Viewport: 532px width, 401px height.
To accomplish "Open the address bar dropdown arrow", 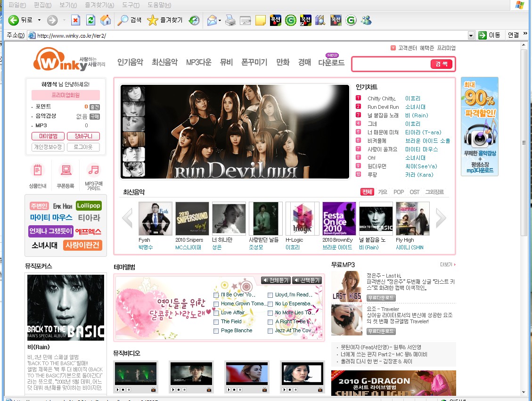I will (471, 35).
